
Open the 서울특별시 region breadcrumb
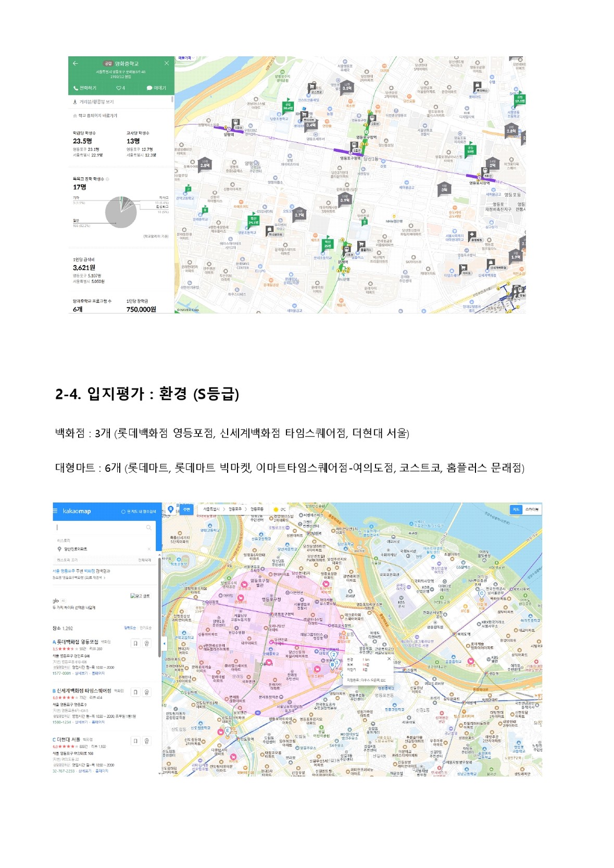click(x=211, y=509)
